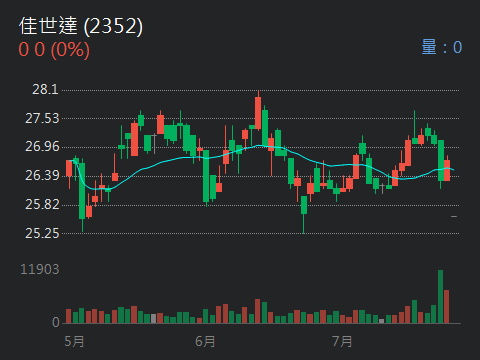Click the tallest green volume bar

coord(440,297)
